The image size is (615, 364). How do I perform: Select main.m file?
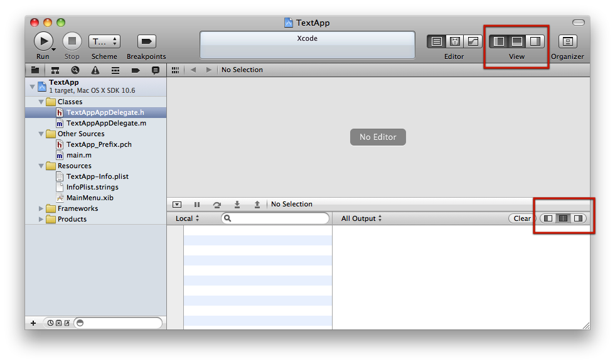[x=95, y=156]
